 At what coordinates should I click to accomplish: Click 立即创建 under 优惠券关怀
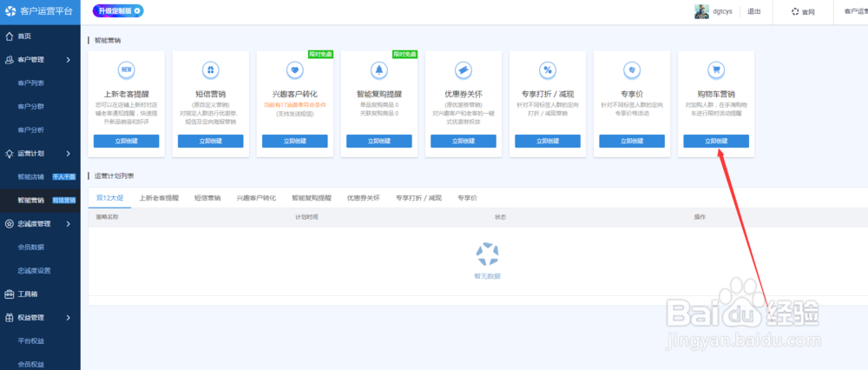pyautogui.click(x=464, y=142)
